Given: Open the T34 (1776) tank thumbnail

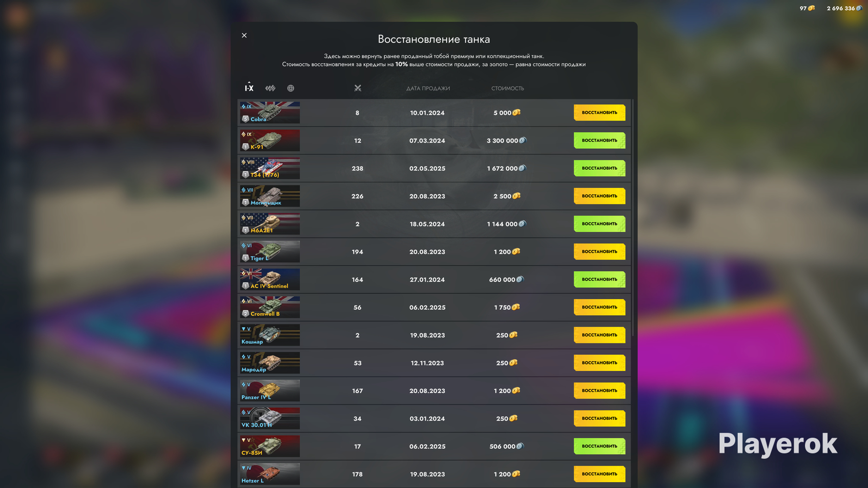Looking at the screenshot, I should click(269, 168).
